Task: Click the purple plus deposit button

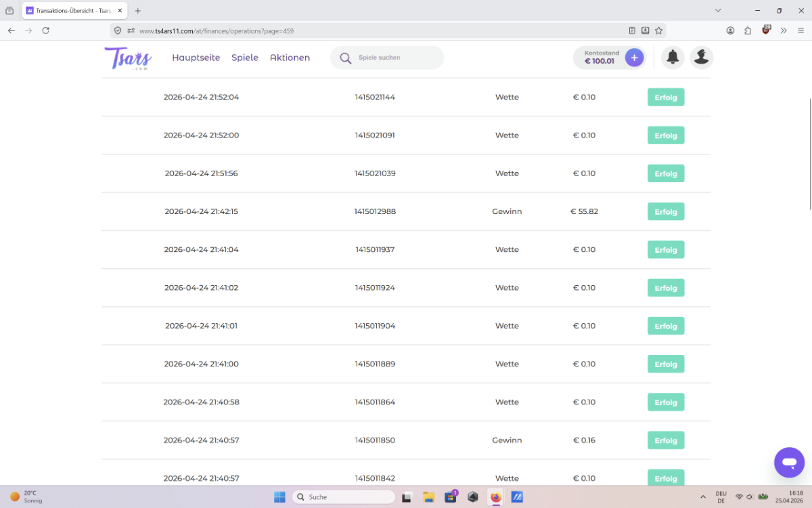Action: pyautogui.click(x=634, y=58)
